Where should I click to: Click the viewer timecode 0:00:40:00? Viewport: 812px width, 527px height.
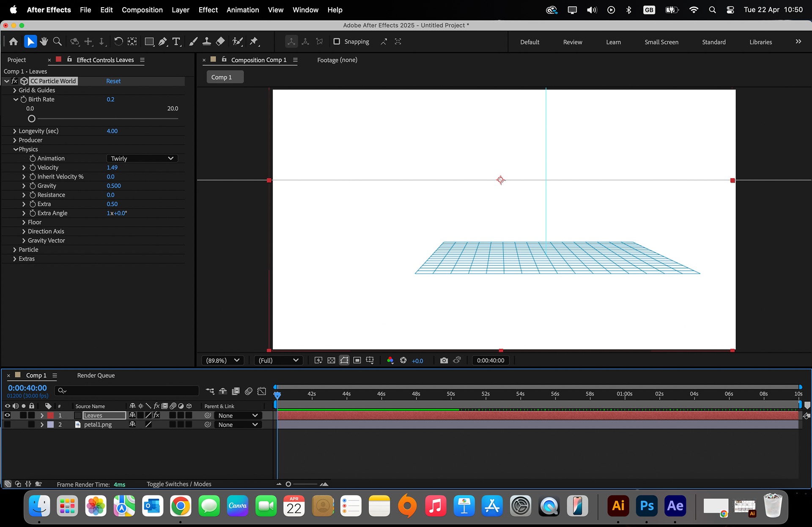coord(491,360)
